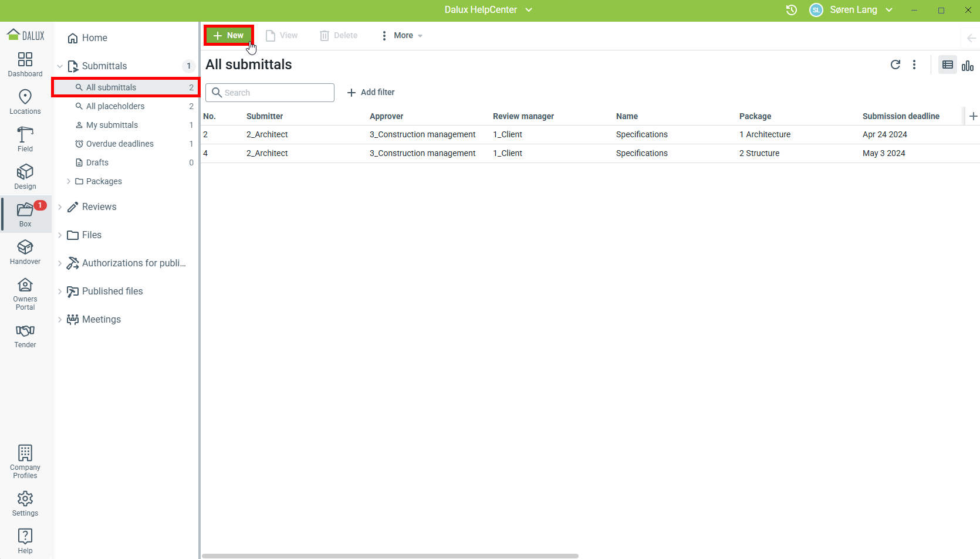
Task: Switch to list view of submittals
Action: (947, 65)
